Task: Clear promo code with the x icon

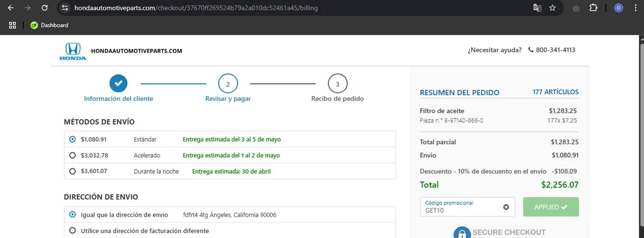Action: pyautogui.click(x=506, y=207)
